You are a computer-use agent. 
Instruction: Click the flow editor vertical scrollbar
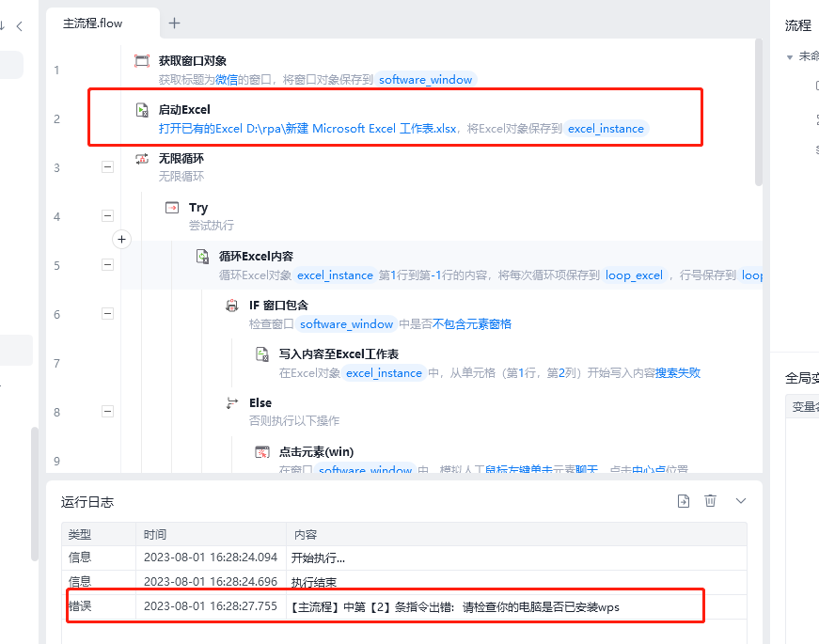759,112
